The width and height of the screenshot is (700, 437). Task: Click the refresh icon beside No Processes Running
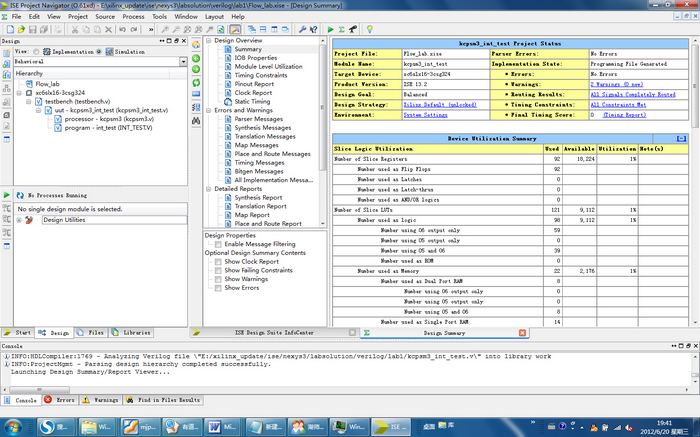point(20,195)
